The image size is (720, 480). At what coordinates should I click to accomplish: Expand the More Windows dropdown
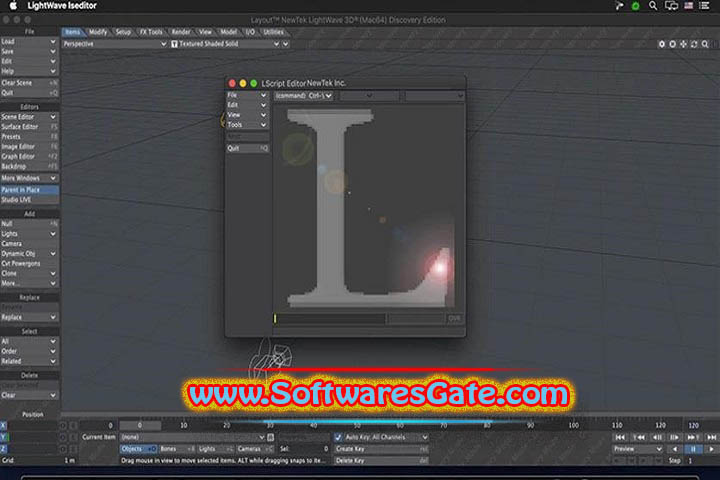(x=29, y=178)
